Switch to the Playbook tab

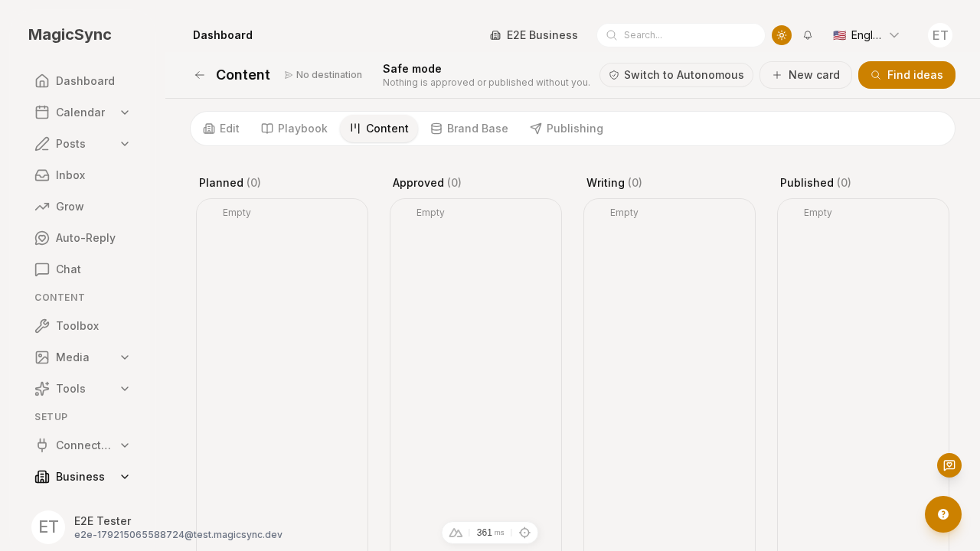[x=294, y=129]
